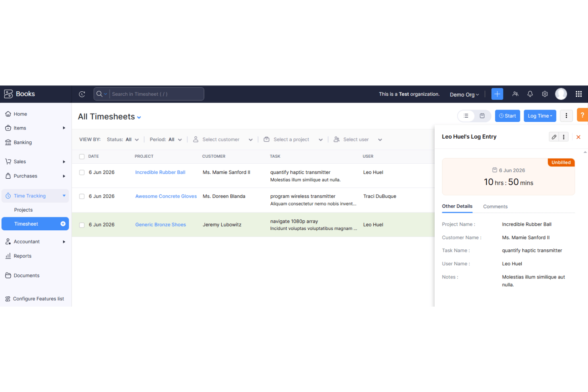This screenshot has width=588, height=392.
Task: Click the PROJECT column header
Action: [144, 156]
